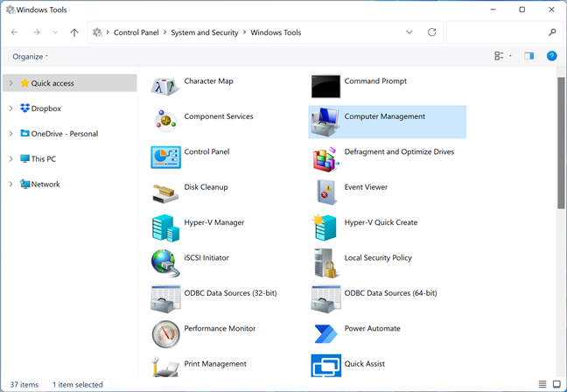This screenshot has height=392, width=567.
Task: Click the Network icon in sidebar
Action: pyautogui.click(x=25, y=184)
